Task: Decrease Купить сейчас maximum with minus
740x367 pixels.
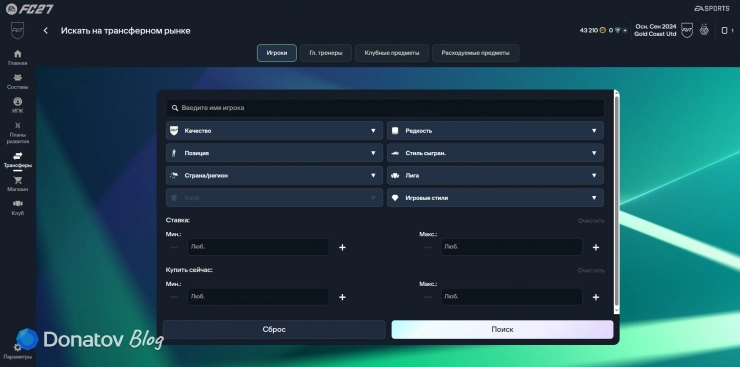Action: 428,297
